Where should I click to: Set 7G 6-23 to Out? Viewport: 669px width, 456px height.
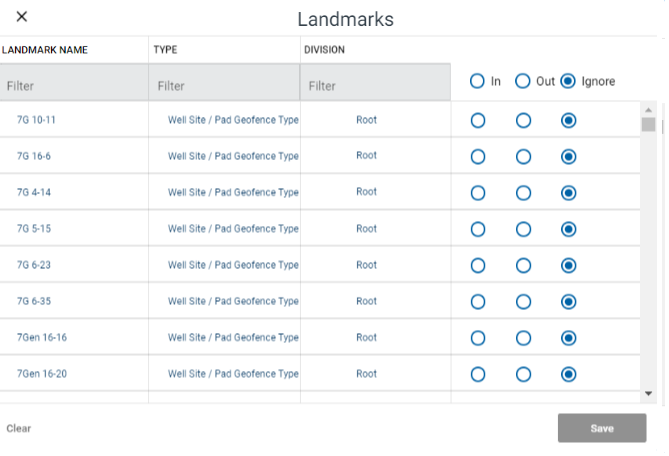523,265
